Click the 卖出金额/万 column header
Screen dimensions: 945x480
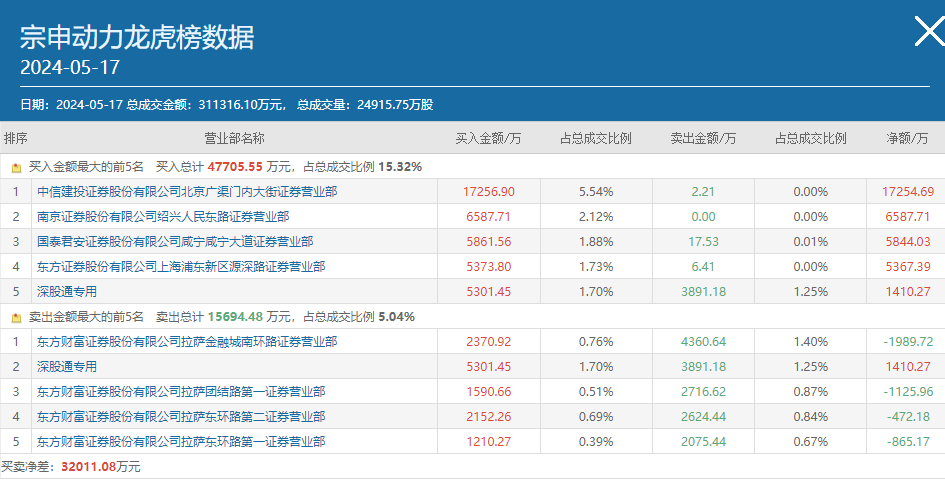(x=703, y=139)
